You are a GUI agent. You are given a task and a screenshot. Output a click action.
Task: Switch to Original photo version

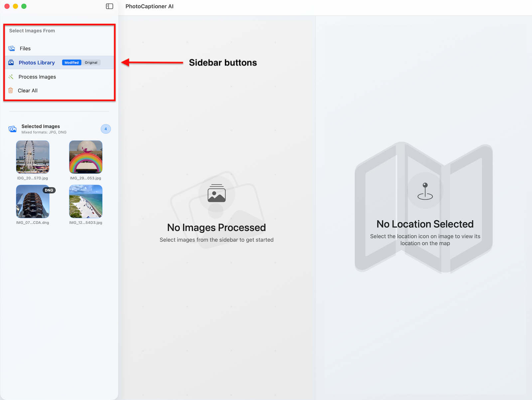coord(91,63)
